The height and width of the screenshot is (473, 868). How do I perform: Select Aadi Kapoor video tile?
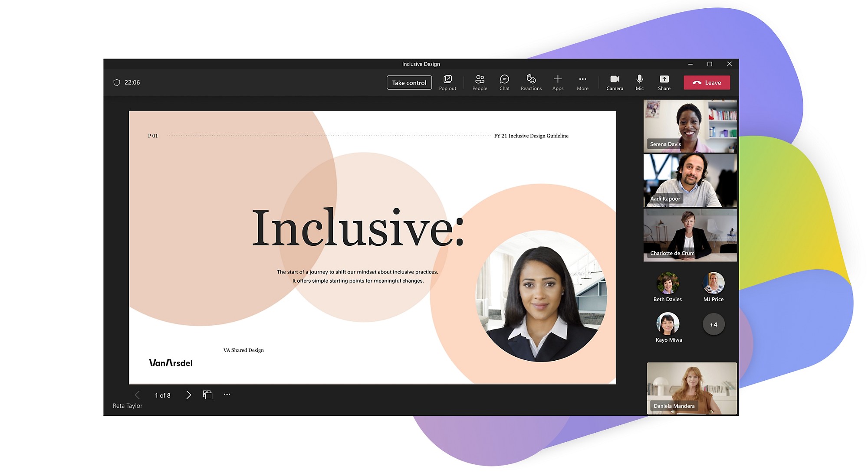[690, 180]
